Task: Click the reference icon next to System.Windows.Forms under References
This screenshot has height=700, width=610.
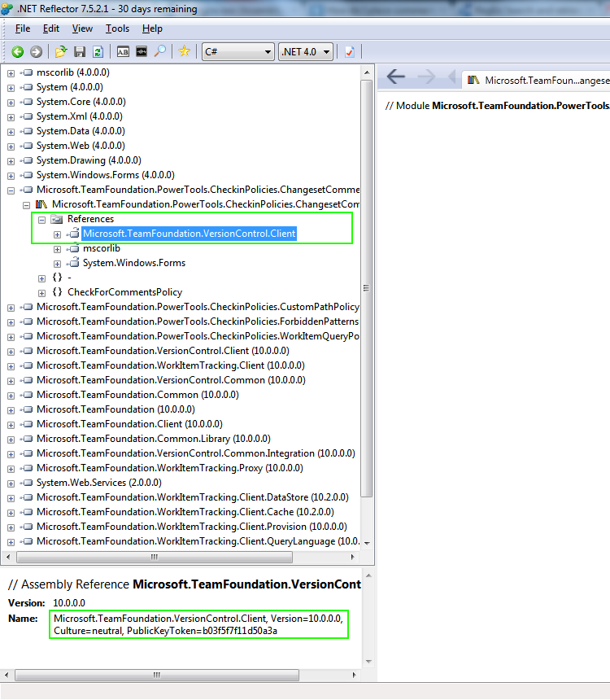Action: click(x=74, y=263)
